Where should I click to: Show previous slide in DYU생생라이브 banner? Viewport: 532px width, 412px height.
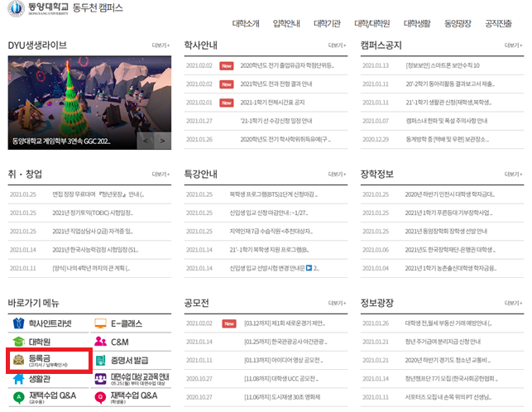click(x=144, y=141)
